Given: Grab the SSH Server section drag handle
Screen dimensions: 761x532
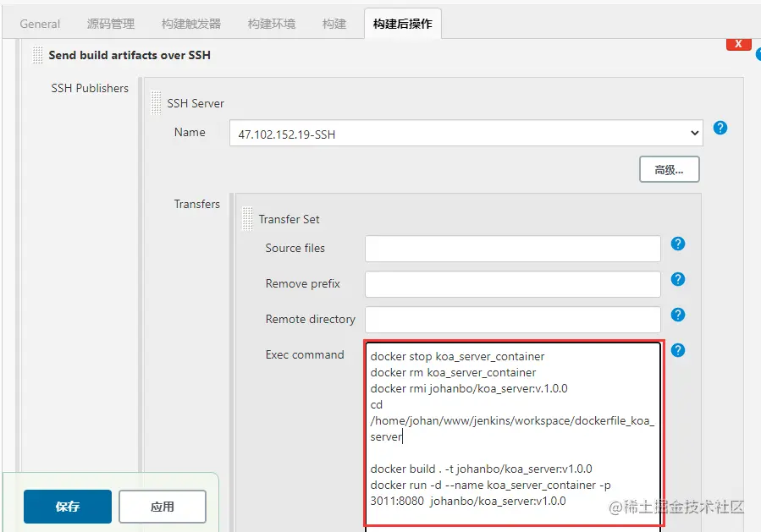Looking at the screenshot, I should point(156,102).
